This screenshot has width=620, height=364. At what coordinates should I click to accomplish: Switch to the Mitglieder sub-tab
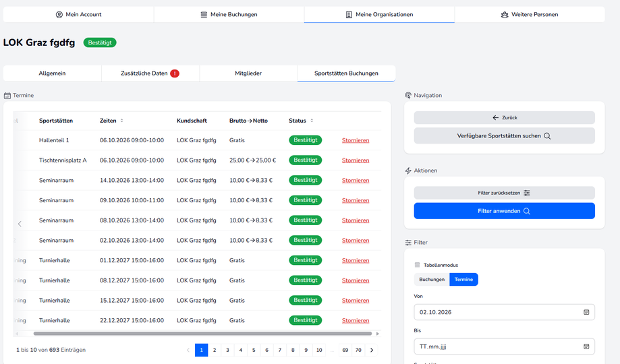tap(248, 73)
